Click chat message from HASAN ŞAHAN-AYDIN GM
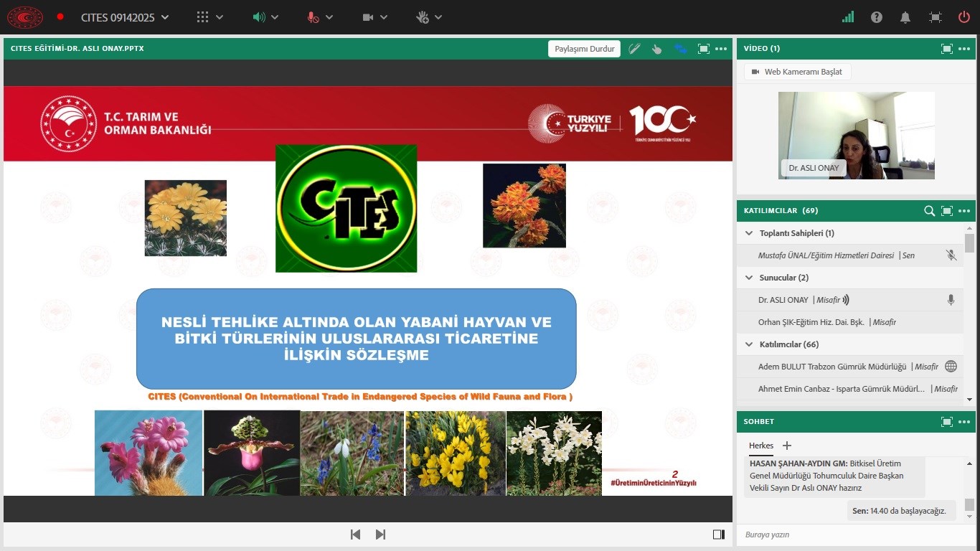 tap(834, 476)
